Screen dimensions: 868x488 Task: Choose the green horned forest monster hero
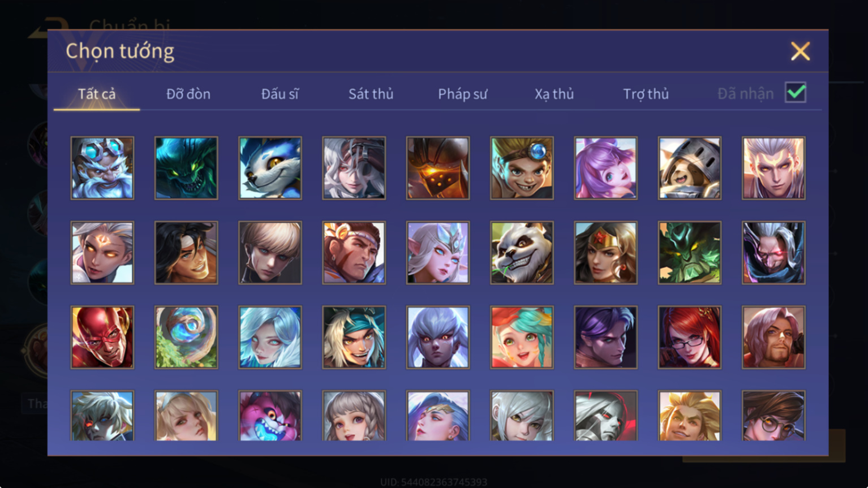pos(689,252)
